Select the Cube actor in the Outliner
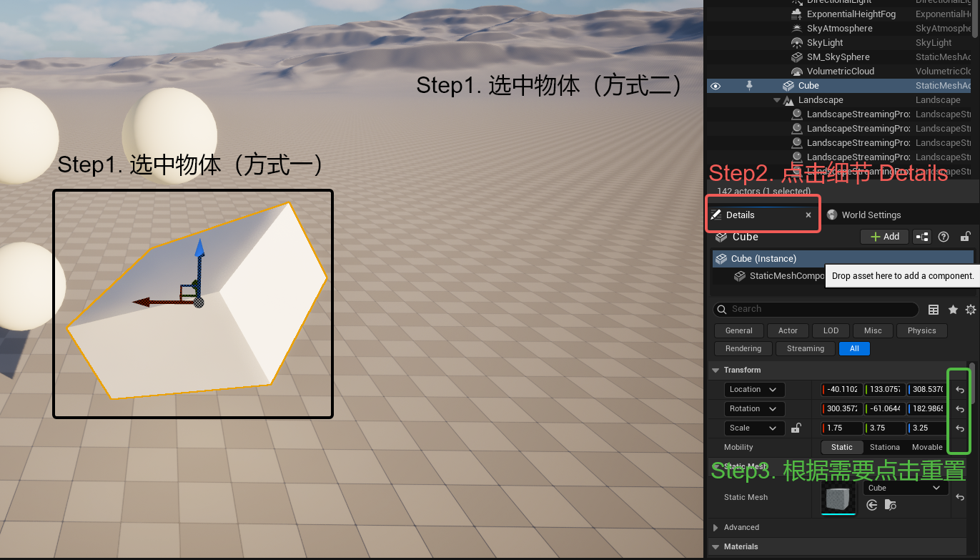Viewport: 980px width, 560px height. (840, 86)
